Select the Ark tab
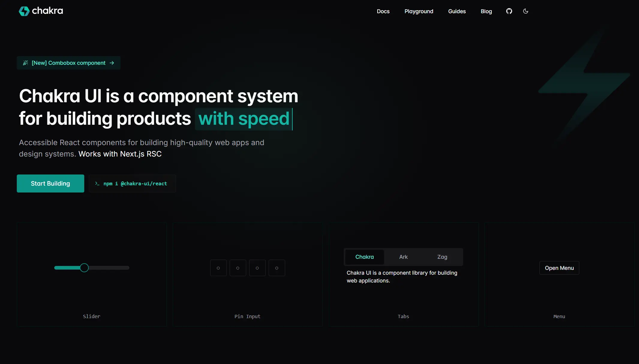This screenshot has height=364, width=639. coord(403,257)
